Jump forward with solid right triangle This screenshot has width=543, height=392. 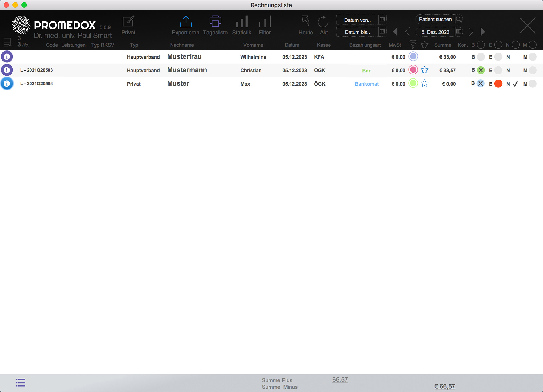(483, 32)
